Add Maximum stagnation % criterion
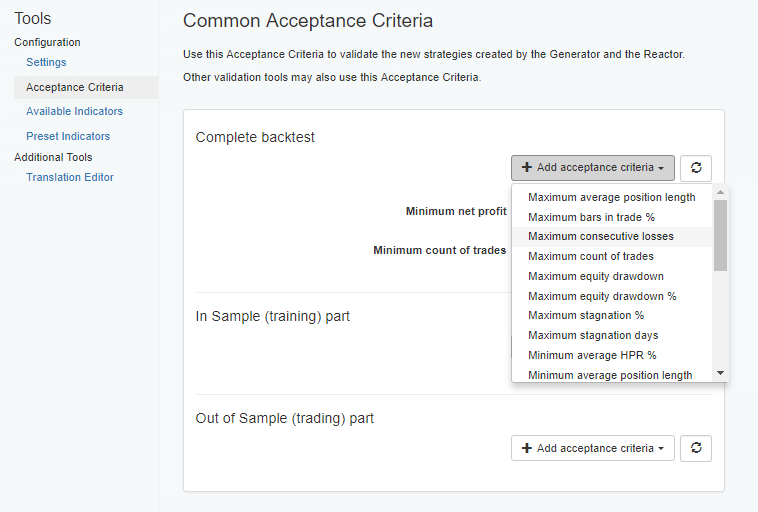Screen dimensions: 758x512 [x=586, y=316]
